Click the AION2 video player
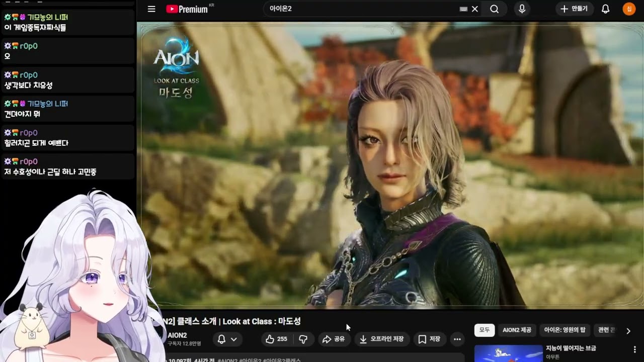Image resolution: width=644 pixels, height=362 pixels. pyautogui.click(x=390, y=165)
